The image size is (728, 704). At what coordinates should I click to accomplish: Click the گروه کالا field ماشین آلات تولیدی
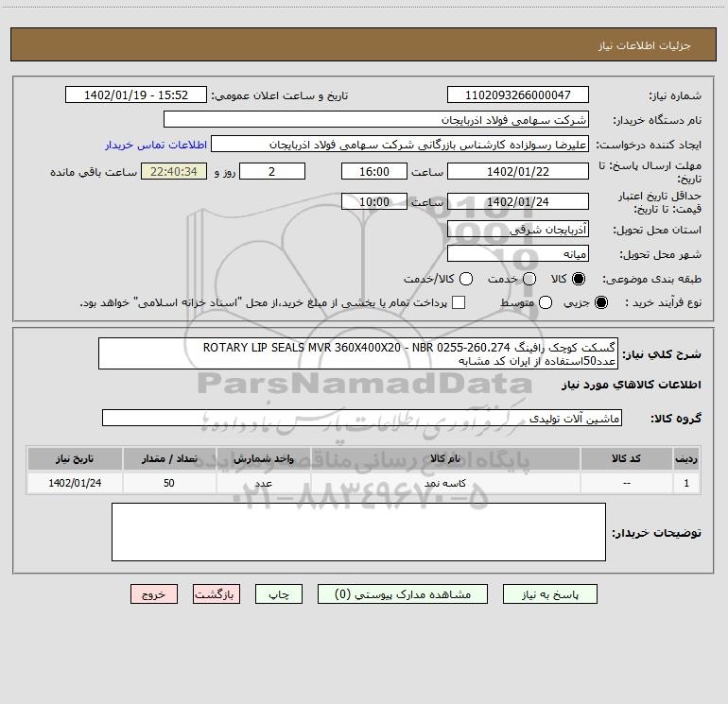click(362, 418)
